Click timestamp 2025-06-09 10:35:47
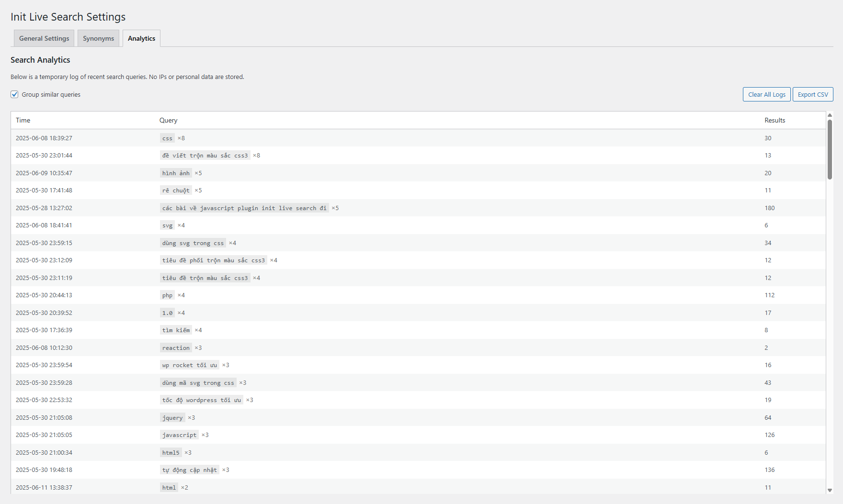The width and height of the screenshot is (843, 504). 44,173
